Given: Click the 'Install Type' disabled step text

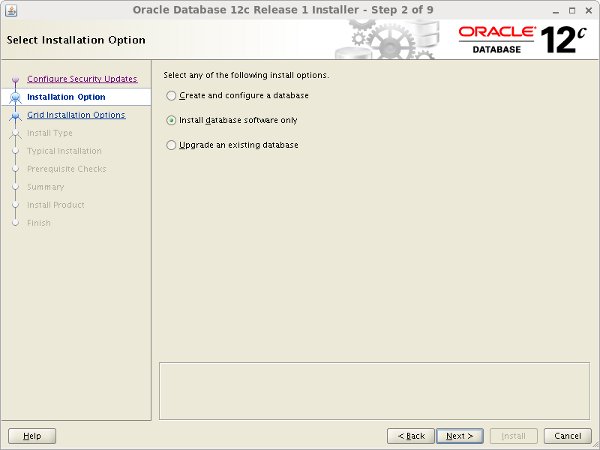Looking at the screenshot, I should (50, 133).
